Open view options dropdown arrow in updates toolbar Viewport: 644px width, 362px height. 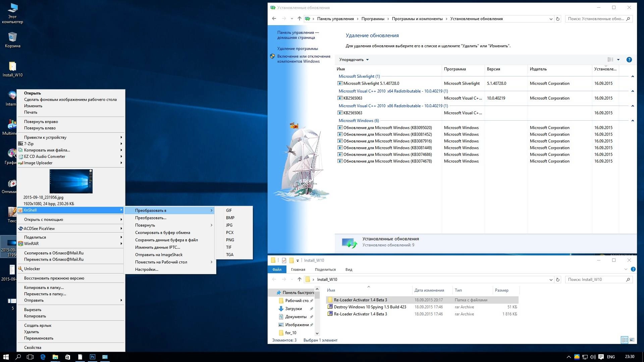coord(618,60)
